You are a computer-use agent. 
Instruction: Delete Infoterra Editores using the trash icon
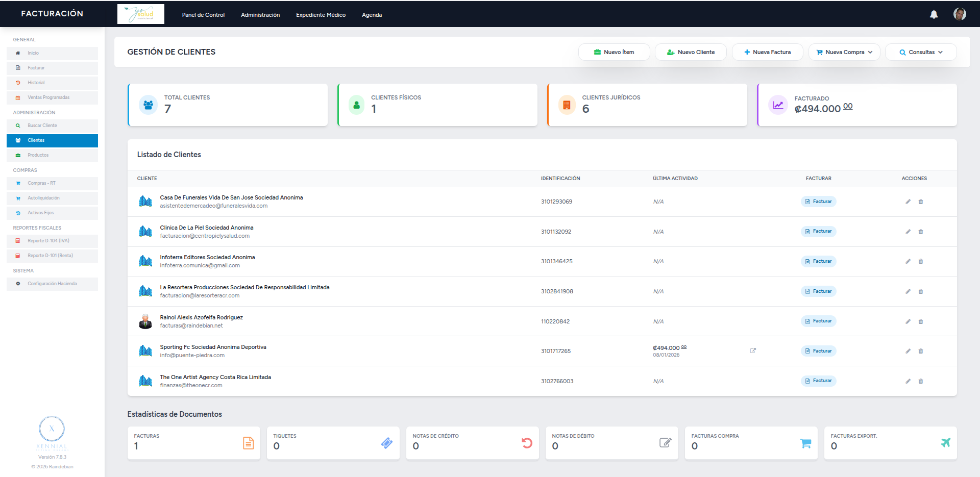pyautogui.click(x=921, y=261)
